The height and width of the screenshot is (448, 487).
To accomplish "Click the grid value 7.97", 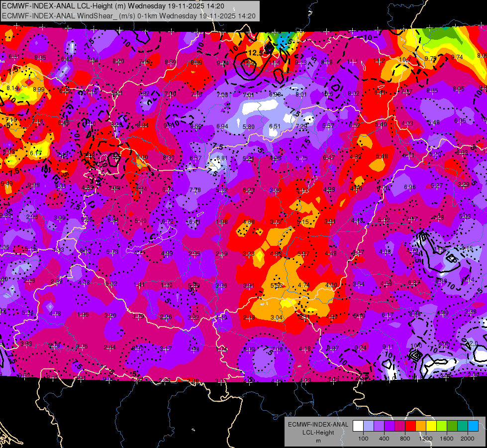I will [412, 219].
